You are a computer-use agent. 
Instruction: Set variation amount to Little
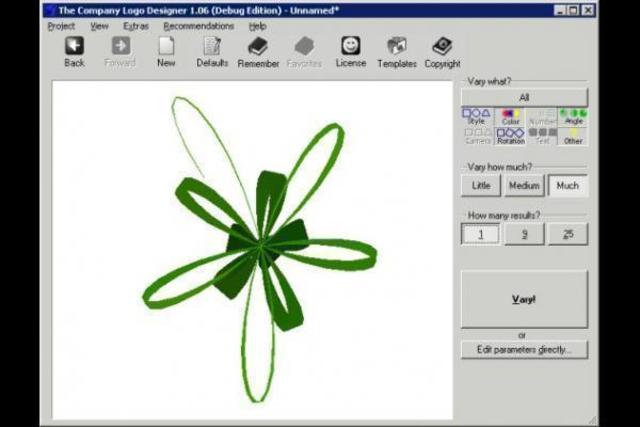point(481,186)
